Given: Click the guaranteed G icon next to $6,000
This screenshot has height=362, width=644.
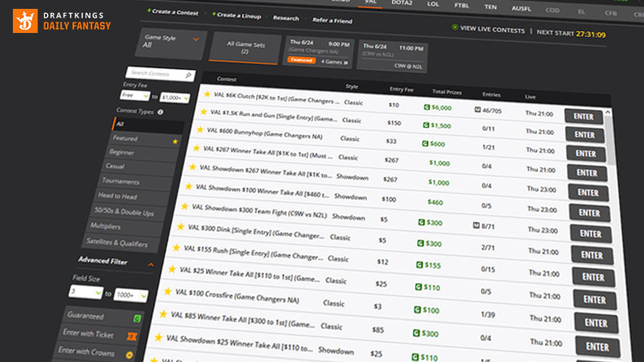Looking at the screenshot, I should [427, 107].
